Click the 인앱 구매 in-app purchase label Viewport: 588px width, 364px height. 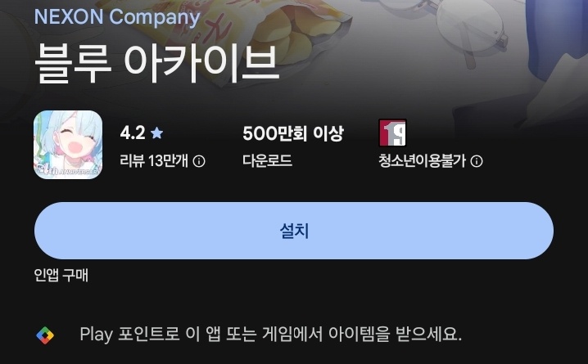coord(61,275)
